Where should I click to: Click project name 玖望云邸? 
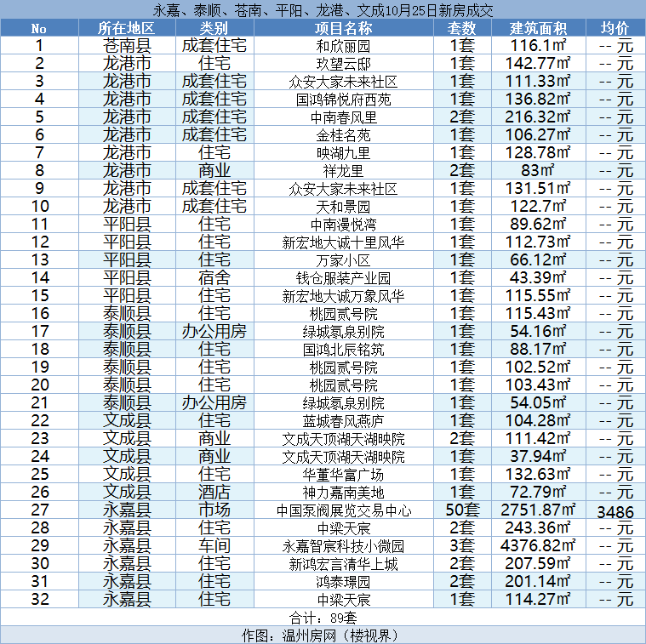343,64
